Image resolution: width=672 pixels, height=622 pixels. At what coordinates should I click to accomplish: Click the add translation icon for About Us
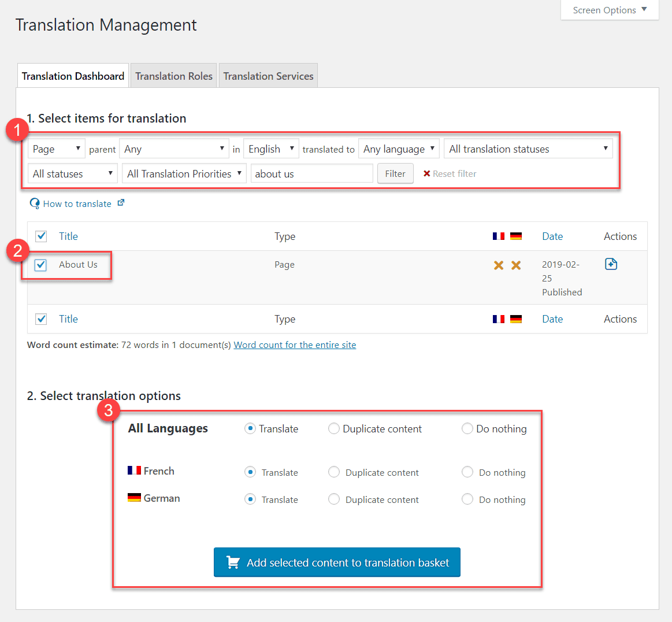pos(611,264)
